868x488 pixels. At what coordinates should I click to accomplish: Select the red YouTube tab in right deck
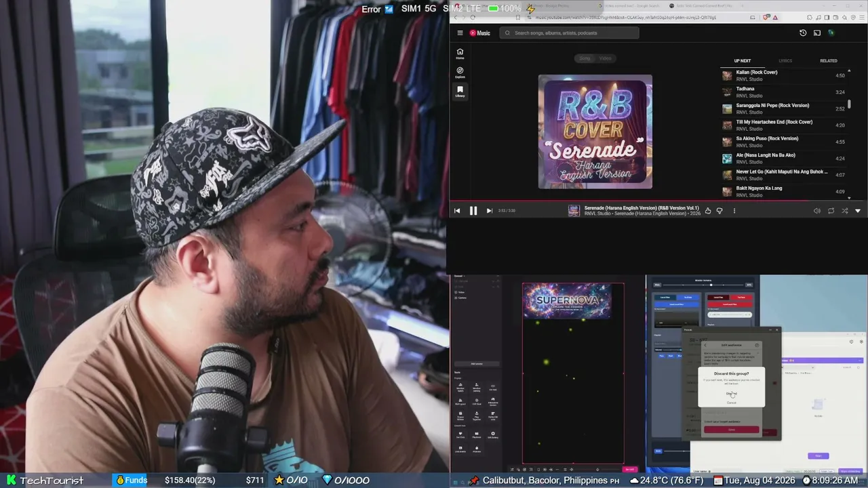741,297
